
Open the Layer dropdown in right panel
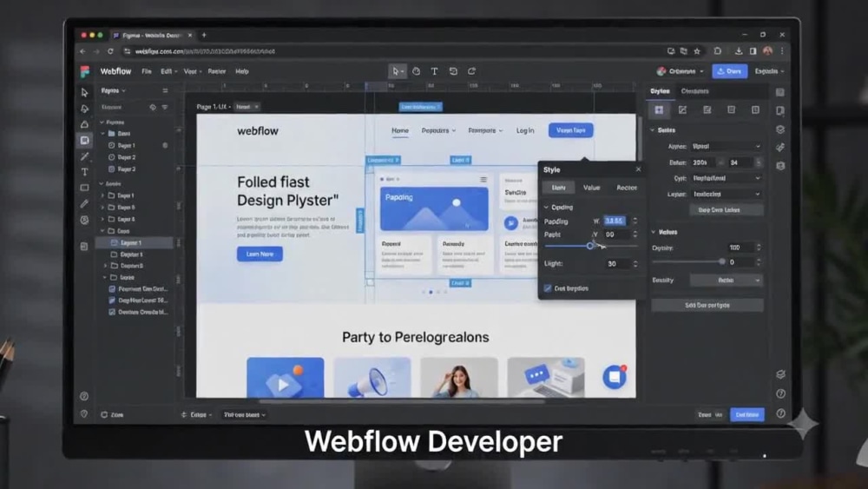coord(726,195)
